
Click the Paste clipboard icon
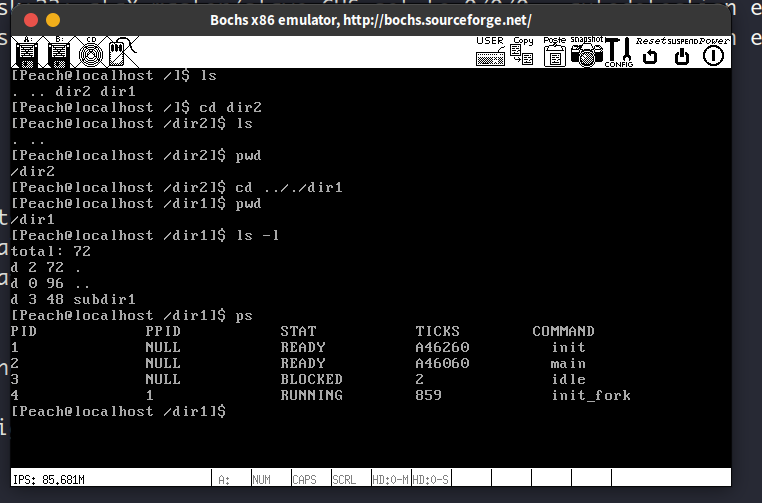(555, 53)
